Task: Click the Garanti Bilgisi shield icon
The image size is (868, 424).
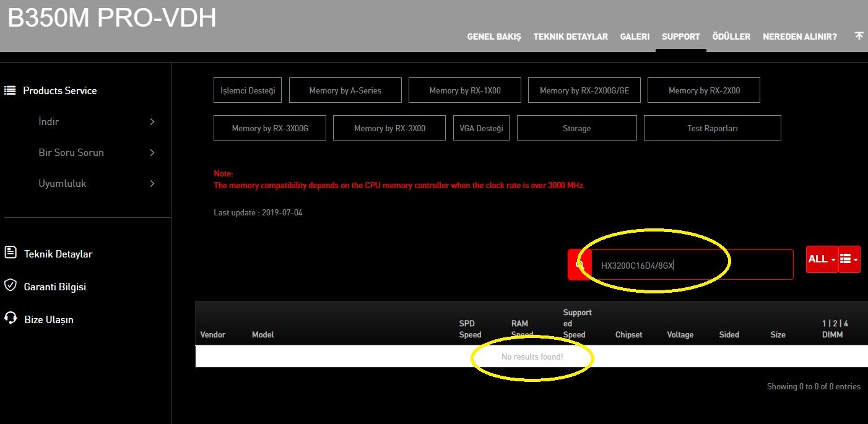Action: [10, 285]
